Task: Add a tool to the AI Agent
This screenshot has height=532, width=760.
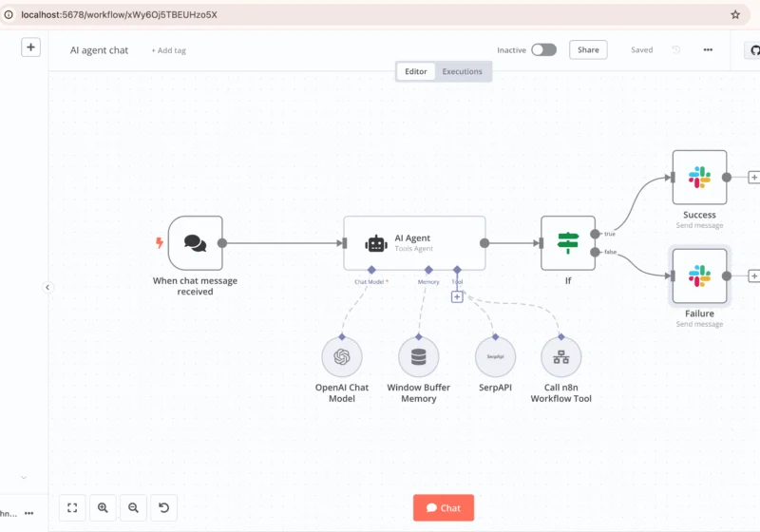Action: click(457, 297)
